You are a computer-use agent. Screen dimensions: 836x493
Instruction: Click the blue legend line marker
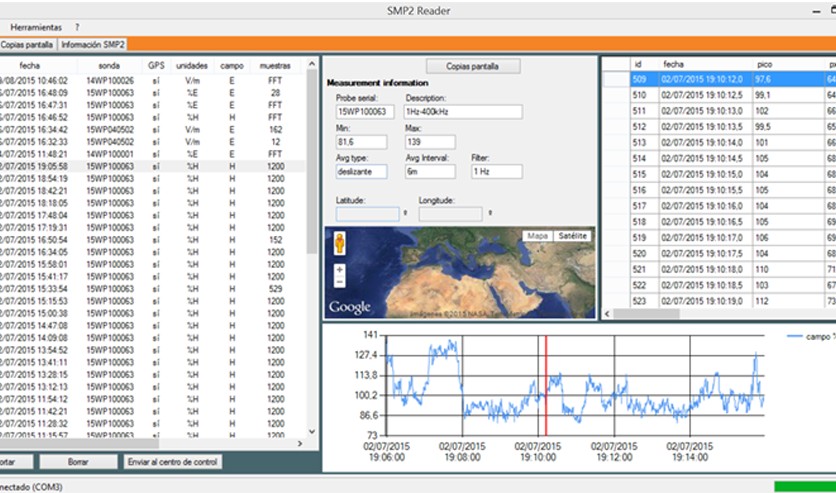point(795,337)
